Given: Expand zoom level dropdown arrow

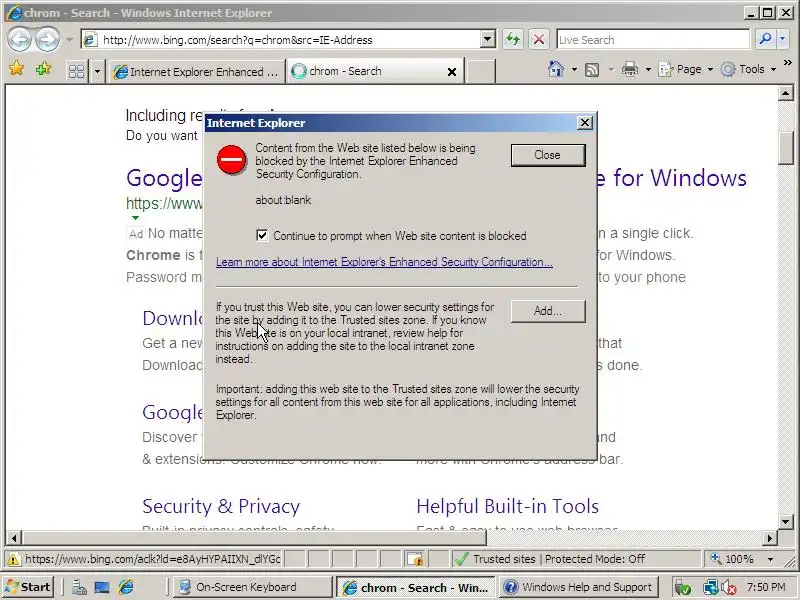Looking at the screenshot, I should [770, 559].
